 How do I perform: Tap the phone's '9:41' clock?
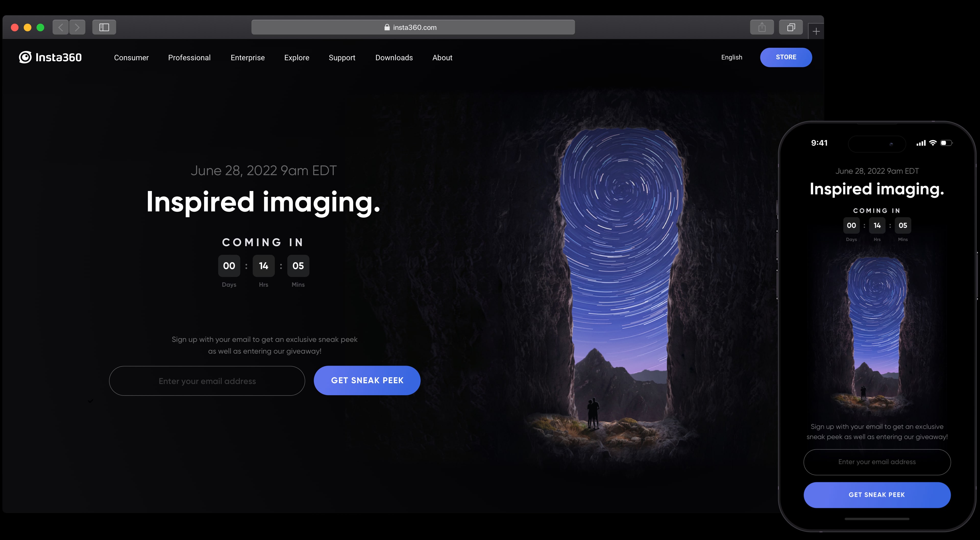[x=819, y=143]
